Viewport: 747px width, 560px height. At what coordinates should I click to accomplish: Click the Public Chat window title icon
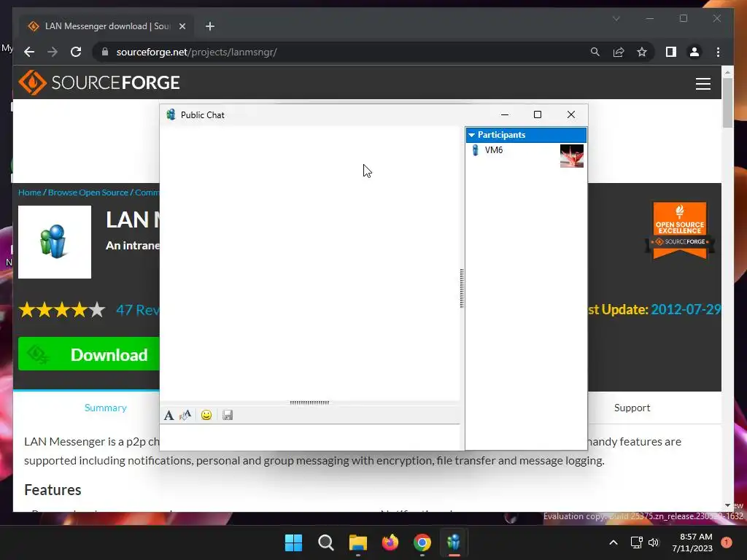click(x=171, y=114)
